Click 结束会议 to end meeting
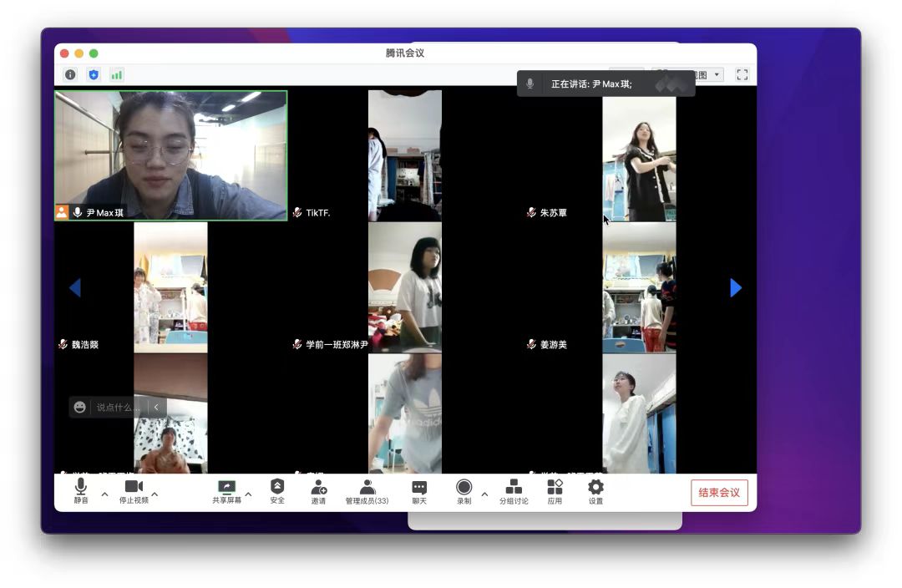Image resolution: width=902 pixels, height=588 pixels. pos(719,493)
